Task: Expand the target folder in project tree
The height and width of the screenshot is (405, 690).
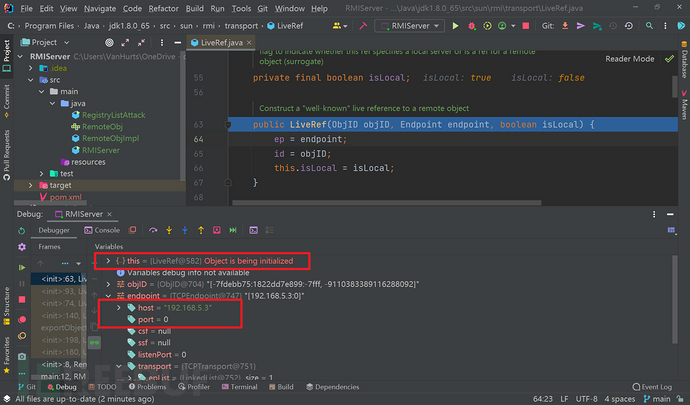Action: (x=30, y=185)
